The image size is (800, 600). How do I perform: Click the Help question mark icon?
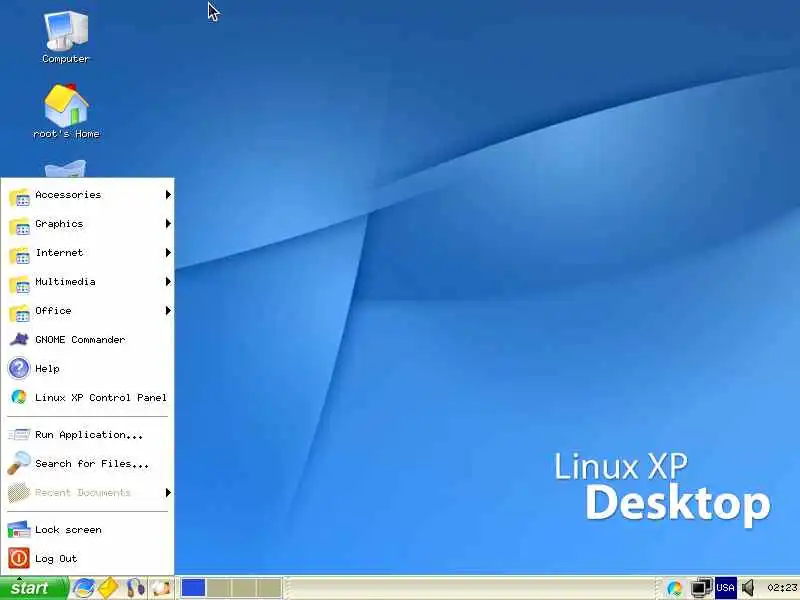click(x=19, y=368)
